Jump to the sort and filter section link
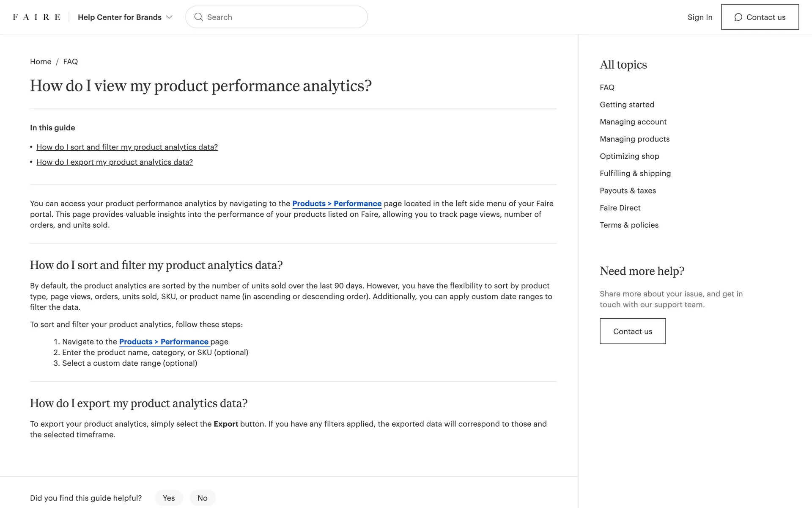812x508 pixels. click(127, 147)
